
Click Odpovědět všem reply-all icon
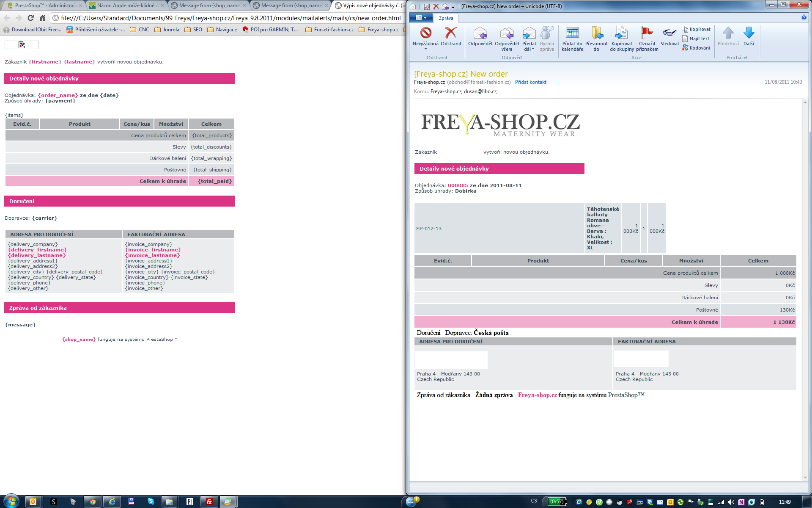(507, 33)
